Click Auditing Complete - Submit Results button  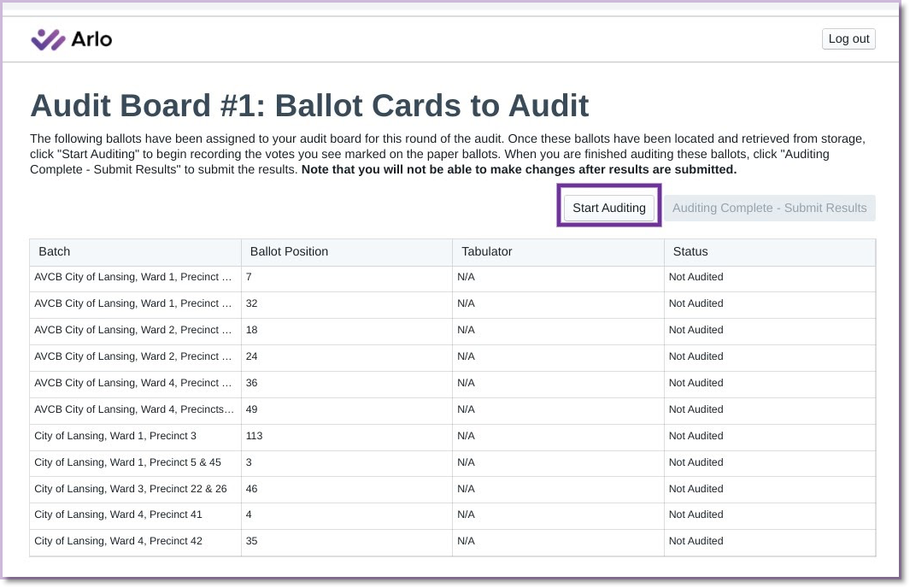pyautogui.click(x=769, y=208)
